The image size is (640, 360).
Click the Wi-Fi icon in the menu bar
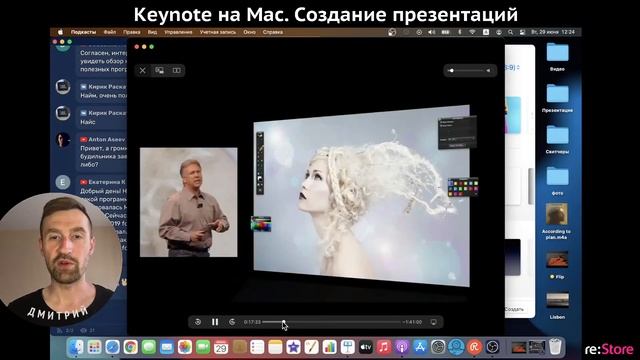point(472,32)
